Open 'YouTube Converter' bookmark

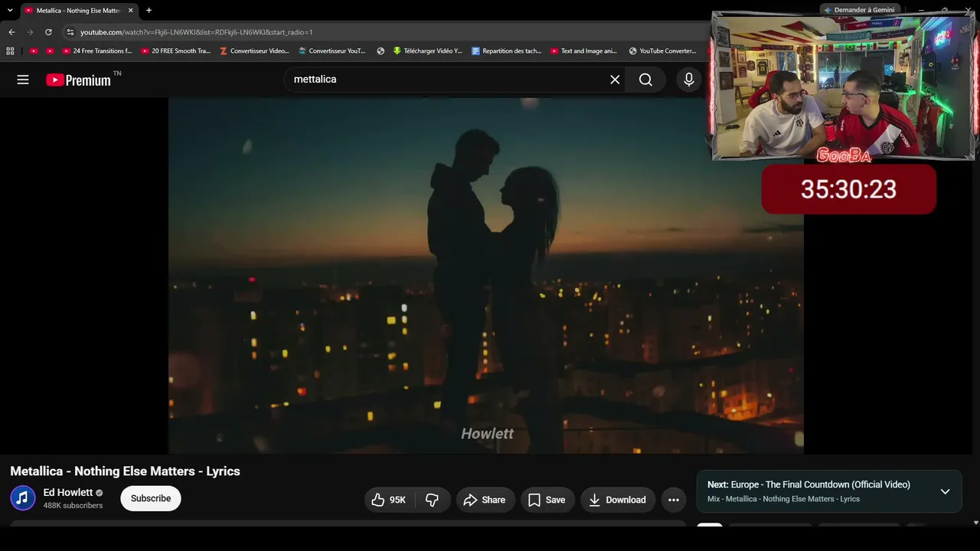[x=663, y=51]
